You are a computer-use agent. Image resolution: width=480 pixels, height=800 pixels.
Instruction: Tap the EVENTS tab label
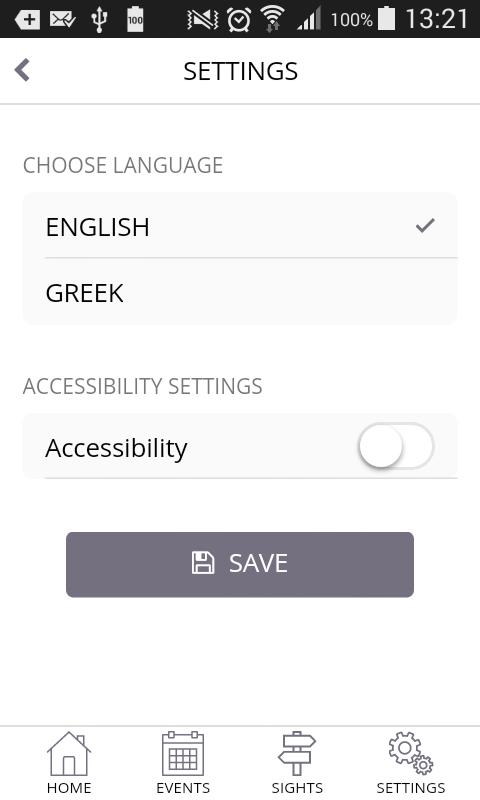pyautogui.click(x=183, y=788)
